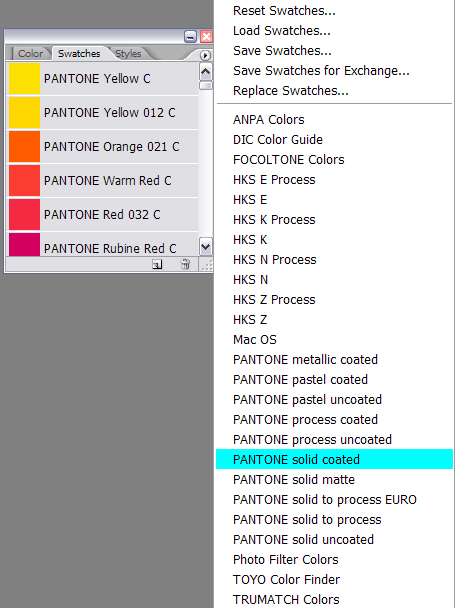Viewport: 458px width, 608px height.
Task: Open the Swatches panel flyout menu arrow
Action: 205,55
